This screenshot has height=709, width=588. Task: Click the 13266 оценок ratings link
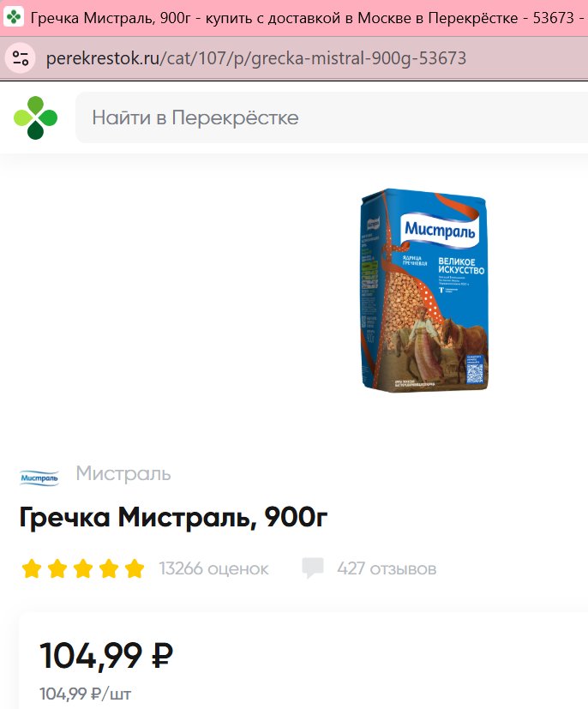coord(213,568)
